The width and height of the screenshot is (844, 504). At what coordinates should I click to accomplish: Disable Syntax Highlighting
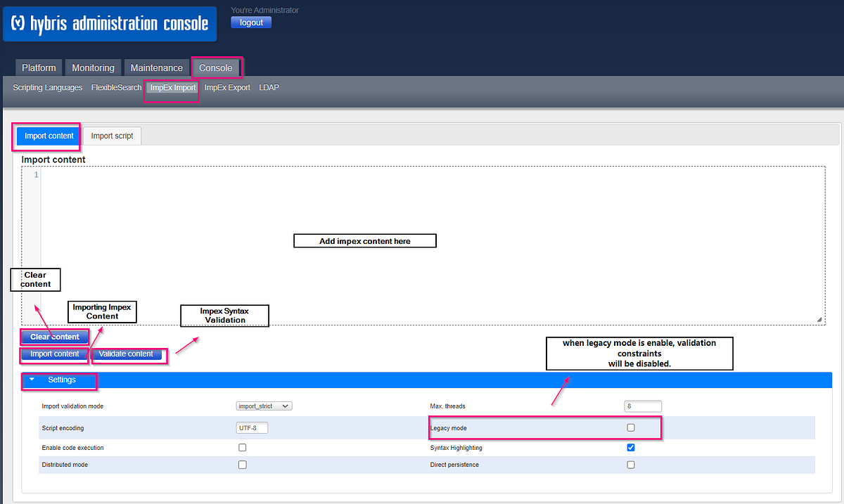(630, 447)
